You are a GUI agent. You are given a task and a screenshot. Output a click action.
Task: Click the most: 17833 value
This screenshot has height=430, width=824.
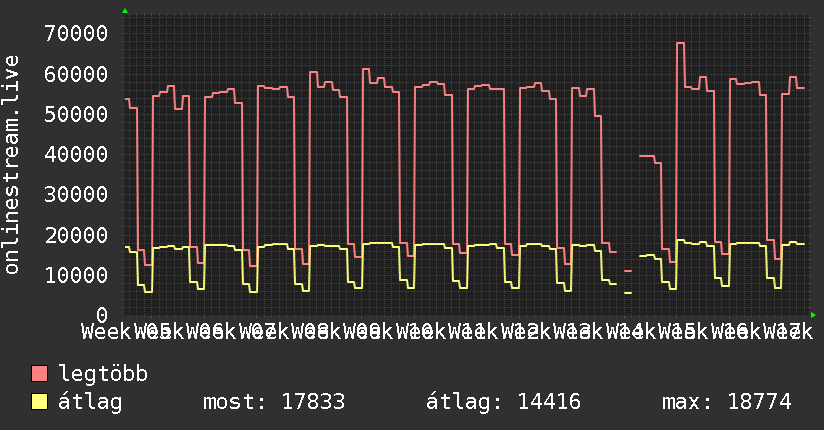coord(274,402)
